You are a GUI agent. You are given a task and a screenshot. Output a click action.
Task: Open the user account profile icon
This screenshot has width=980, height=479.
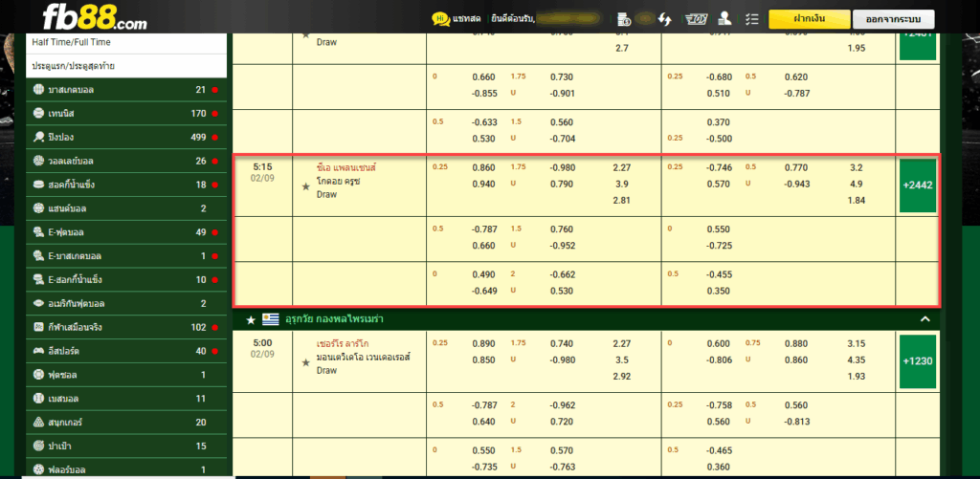tap(725, 19)
